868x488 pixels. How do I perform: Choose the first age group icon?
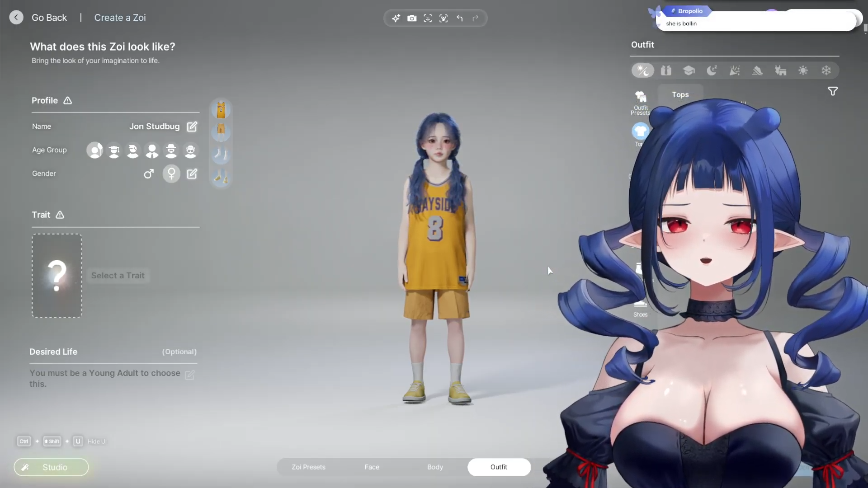tap(95, 150)
